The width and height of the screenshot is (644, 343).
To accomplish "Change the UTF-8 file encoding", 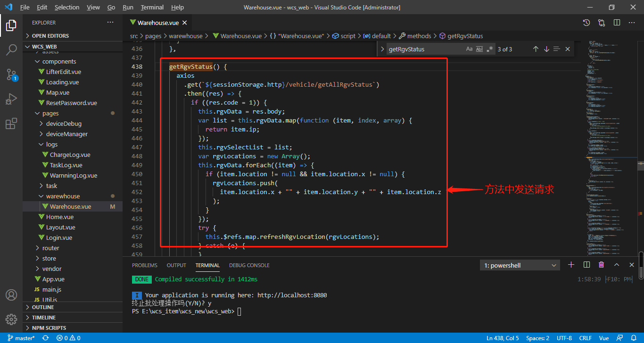I will click(x=564, y=338).
